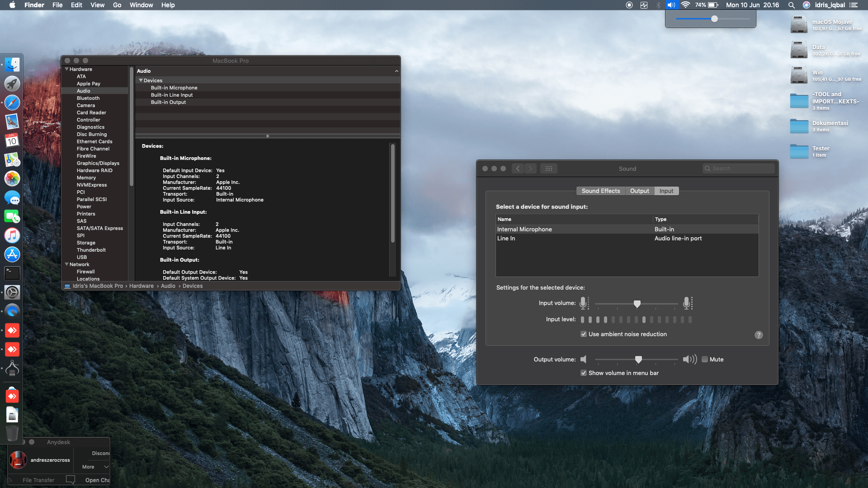
Task: Collapse the Hardware tree section
Action: [x=67, y=69]
